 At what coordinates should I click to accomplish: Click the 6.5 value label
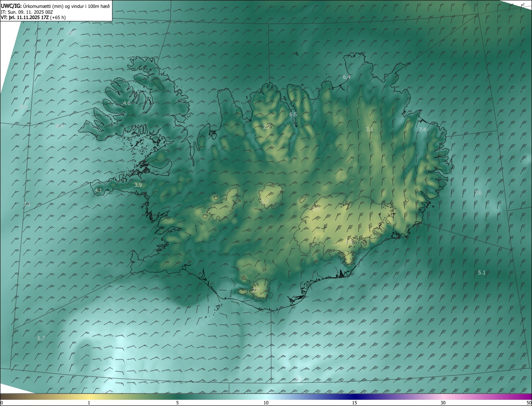(293, 114)
